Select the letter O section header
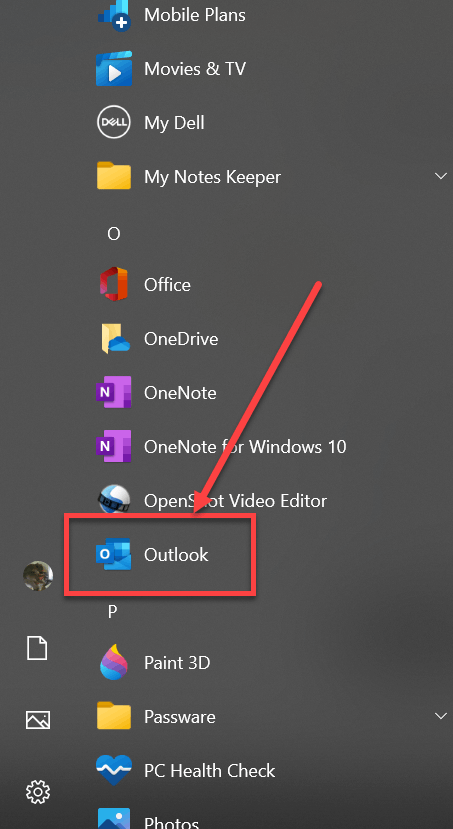 tap(114, 234)
